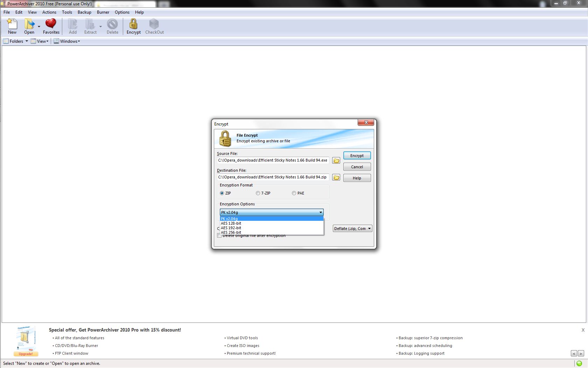Click the previous offer arrow button
The image size is (588, 368).
(x=574, y=354)
